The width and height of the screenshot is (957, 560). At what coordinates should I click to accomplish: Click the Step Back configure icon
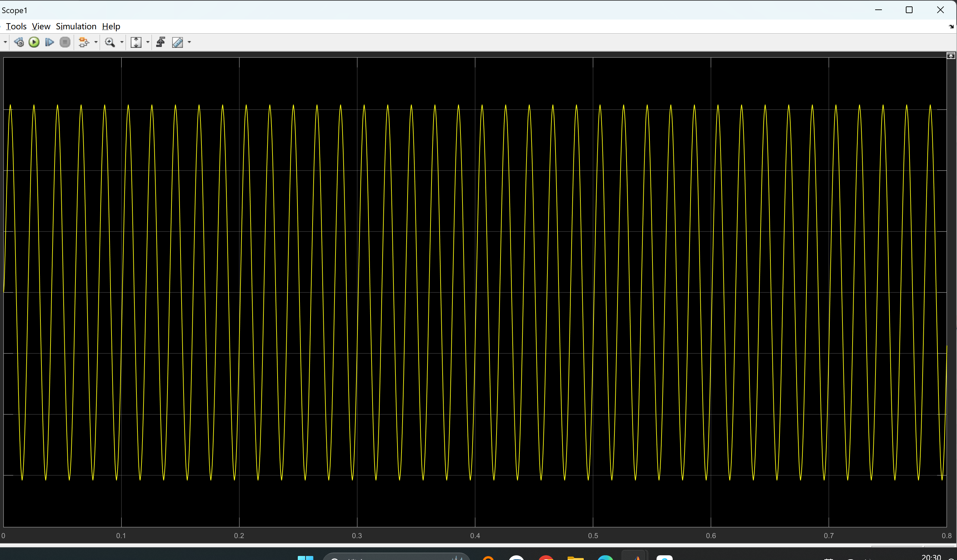point(19,42)
